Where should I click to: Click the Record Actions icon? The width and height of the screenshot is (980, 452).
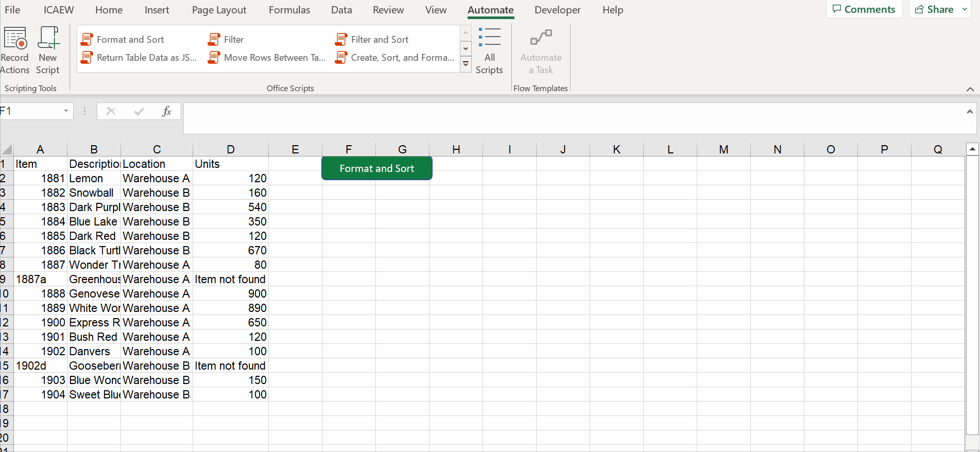15,39
